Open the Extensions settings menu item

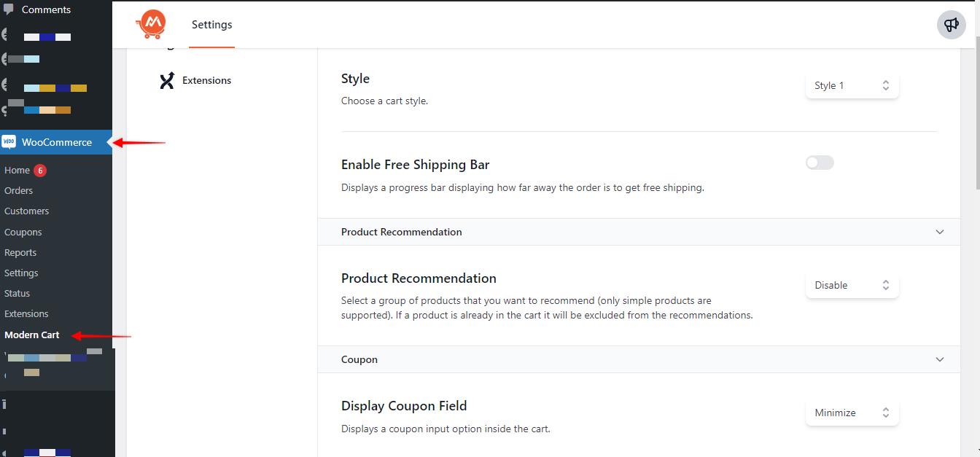(206, 80)
